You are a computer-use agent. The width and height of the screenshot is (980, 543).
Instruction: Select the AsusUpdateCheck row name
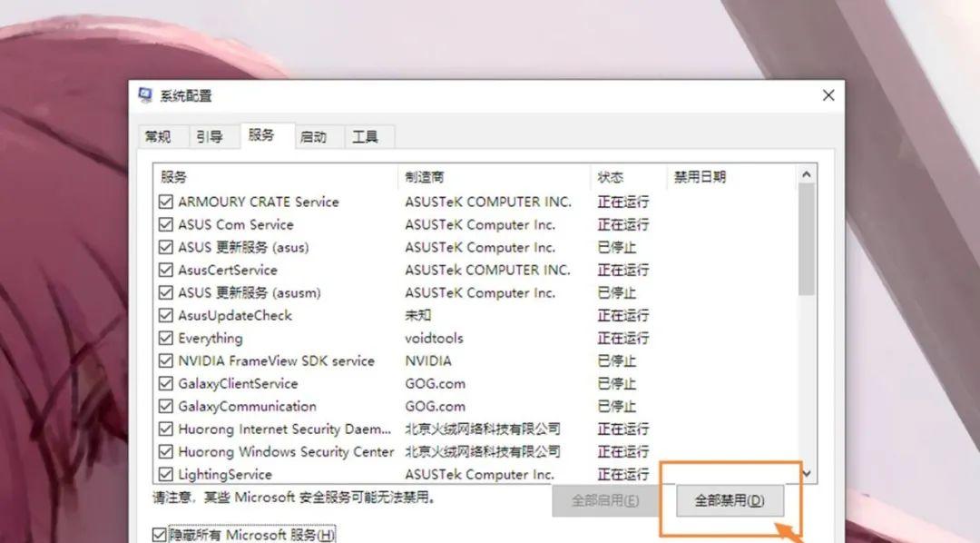235,315
